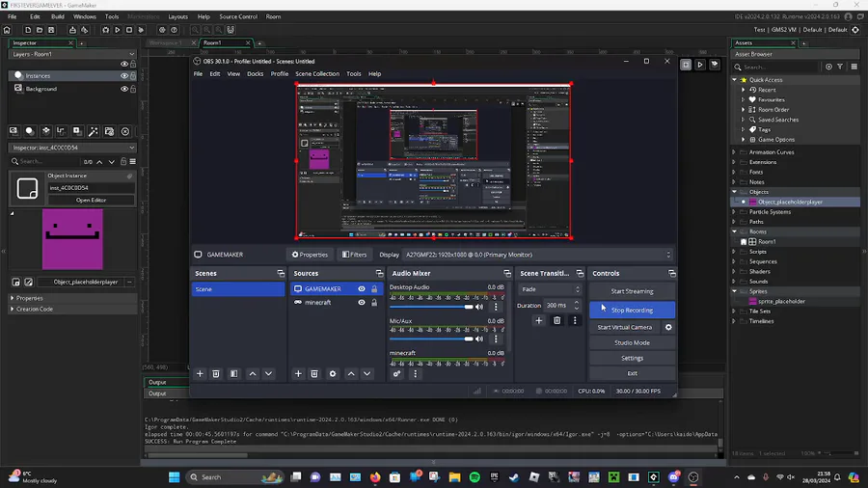Viewport: 868px width, 488px height.
Task: Click Stop Recording in OBS Controls
Action: pos(632,310)
